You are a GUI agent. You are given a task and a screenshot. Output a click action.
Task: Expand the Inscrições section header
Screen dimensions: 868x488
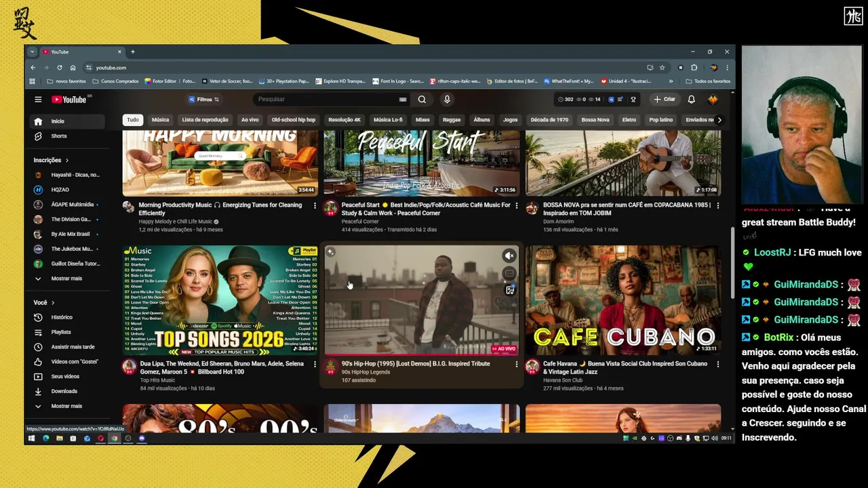coord(51,160)
